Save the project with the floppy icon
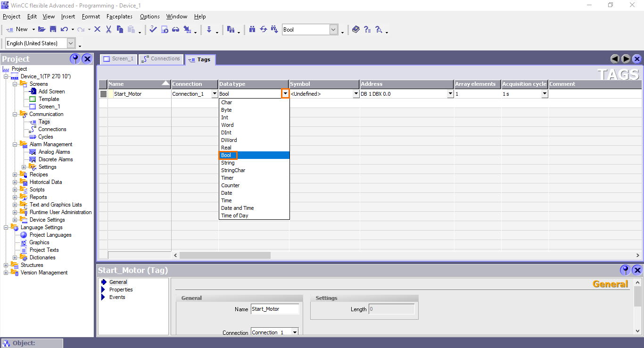 pyautogui.click(x=53, y=29)
